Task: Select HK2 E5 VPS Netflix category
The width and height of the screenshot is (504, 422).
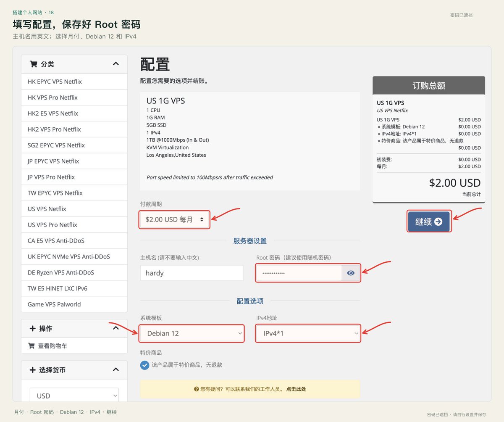Action: tap(74, 113)
